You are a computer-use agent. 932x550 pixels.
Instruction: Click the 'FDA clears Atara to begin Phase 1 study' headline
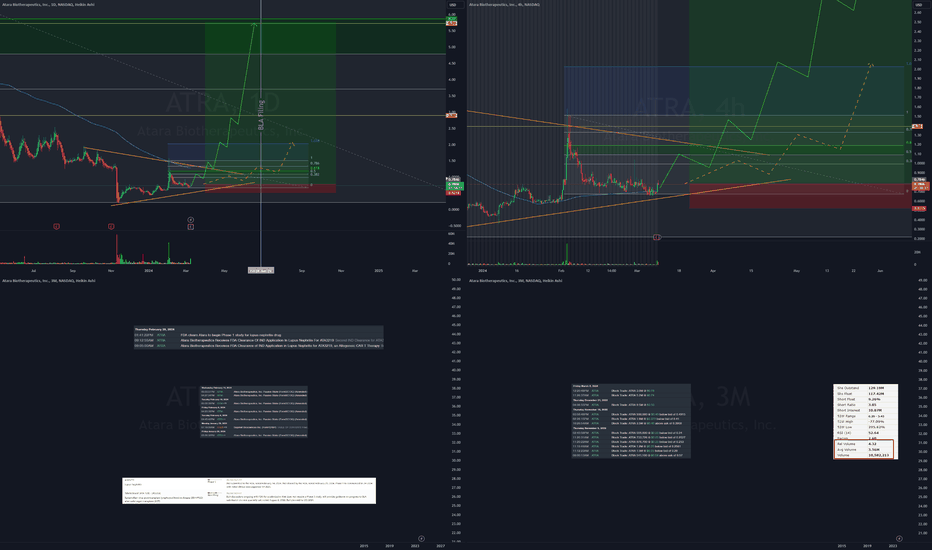231,335
